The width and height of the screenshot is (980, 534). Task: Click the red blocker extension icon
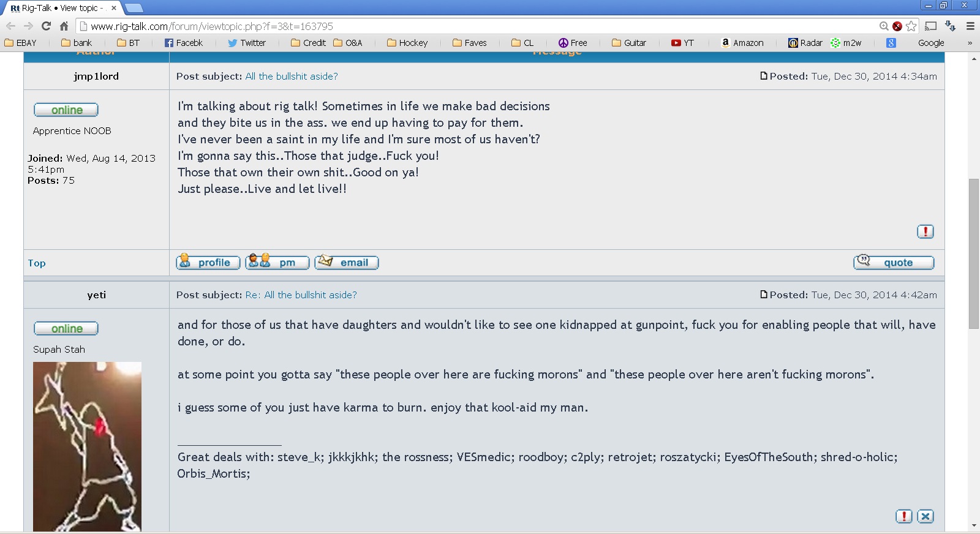(897, 26)
